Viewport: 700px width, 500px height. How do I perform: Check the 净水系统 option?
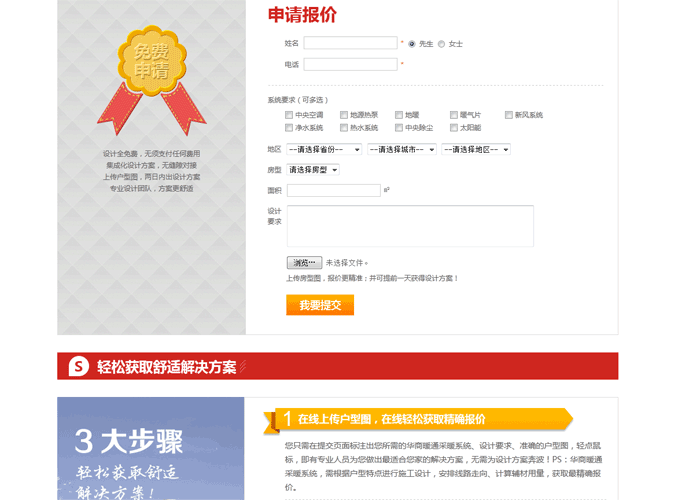tap(289, 128)
